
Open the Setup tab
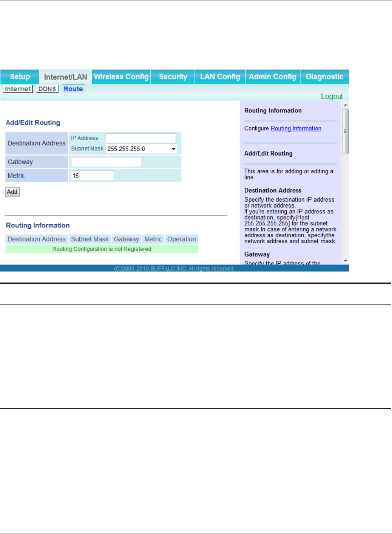tap(20, 77)
